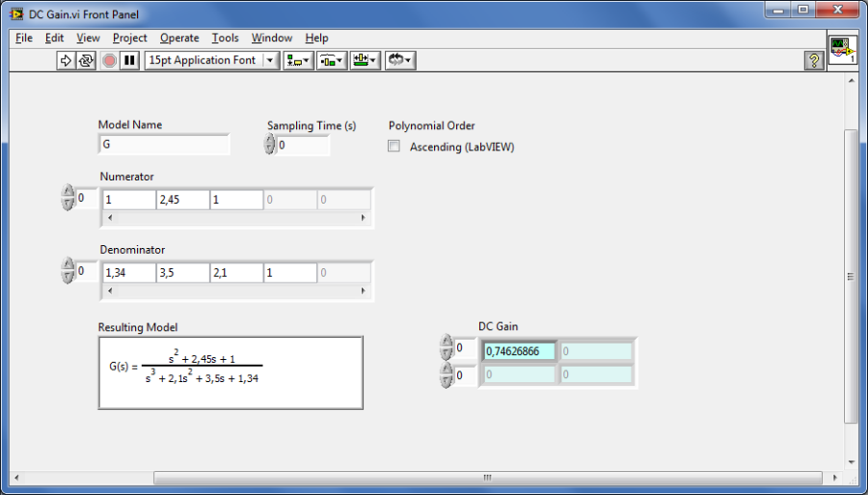Open the Help menu
Screen dimensions: 868x495
(316, 38)
